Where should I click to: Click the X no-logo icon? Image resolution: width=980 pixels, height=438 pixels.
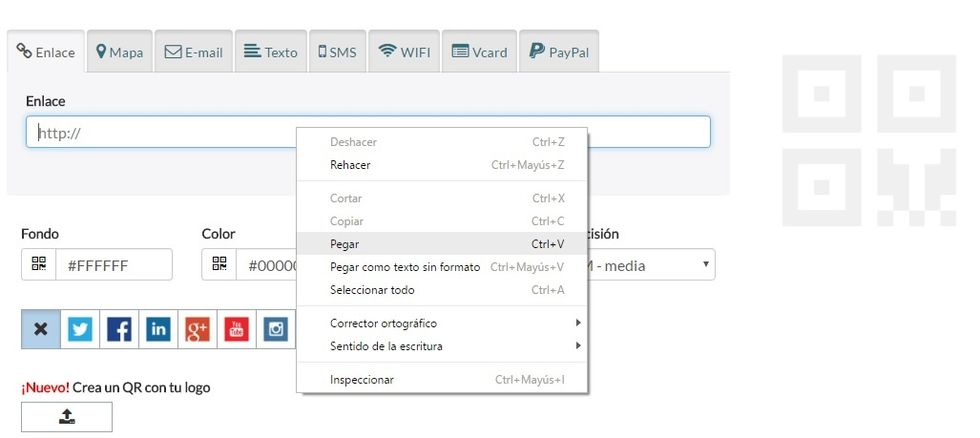[x=41, y=330]
